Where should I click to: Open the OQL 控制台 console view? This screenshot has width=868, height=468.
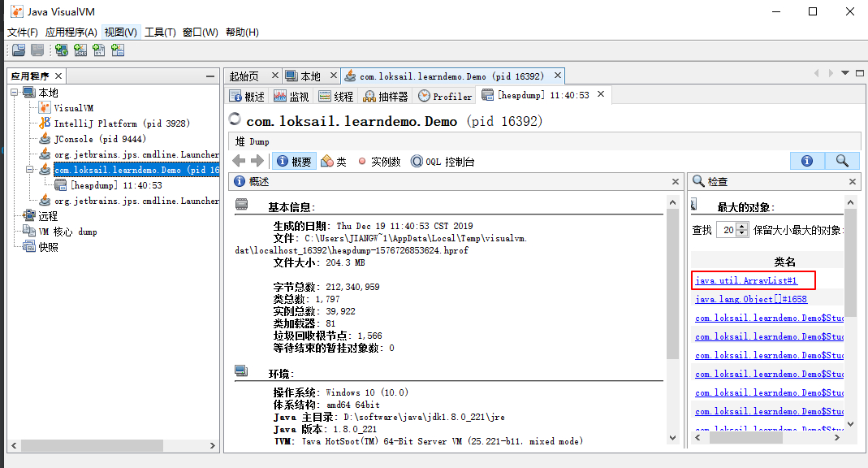tap(443, 161)
